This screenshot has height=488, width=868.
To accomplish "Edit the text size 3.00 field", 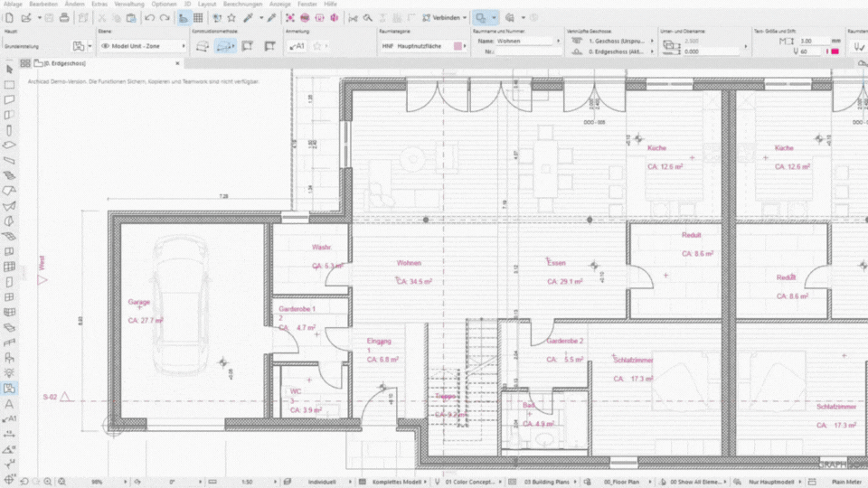I will pyautogui.click(x=814, y=41).
